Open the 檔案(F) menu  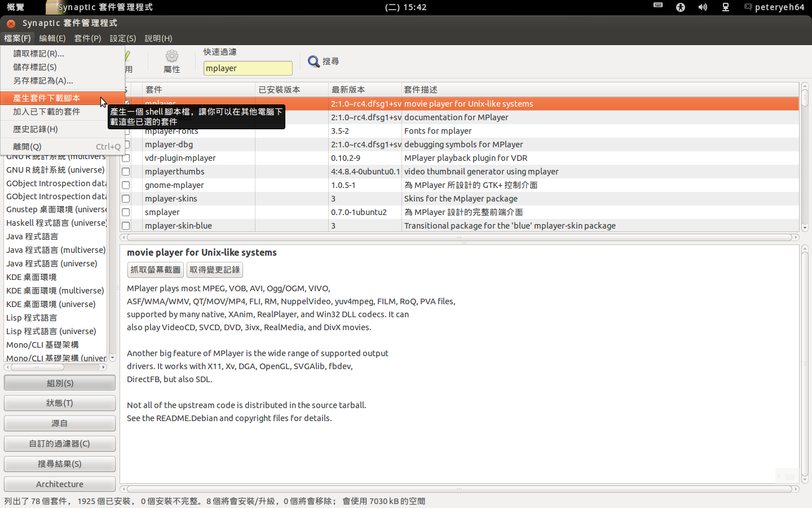tap(17, 38)
